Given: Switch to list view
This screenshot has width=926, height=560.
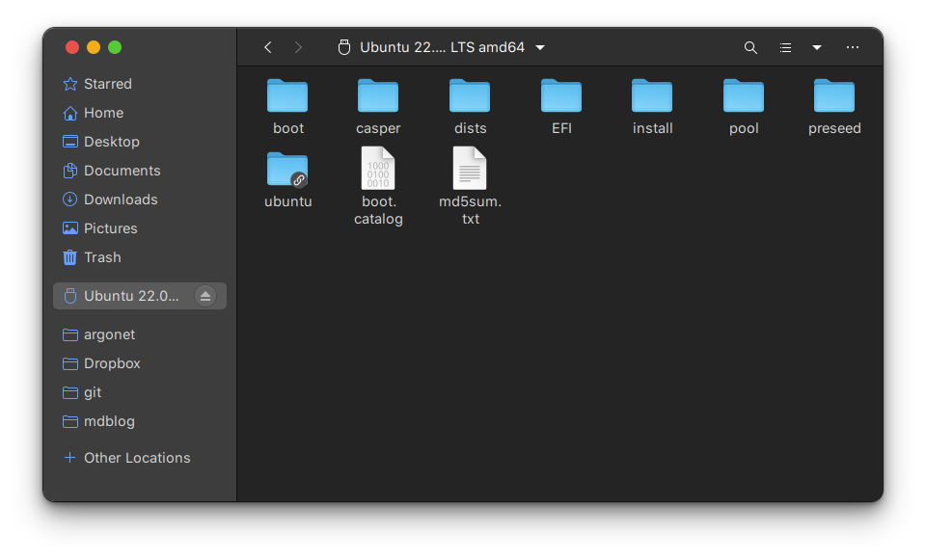Looking at the screenshot, I should pos(785,47).
